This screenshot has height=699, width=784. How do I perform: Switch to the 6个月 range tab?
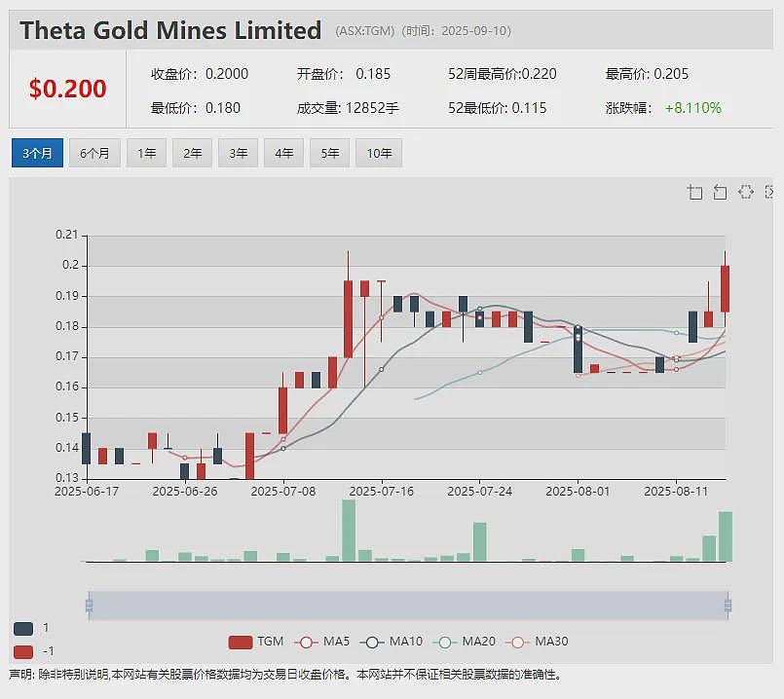click(94, 153)
